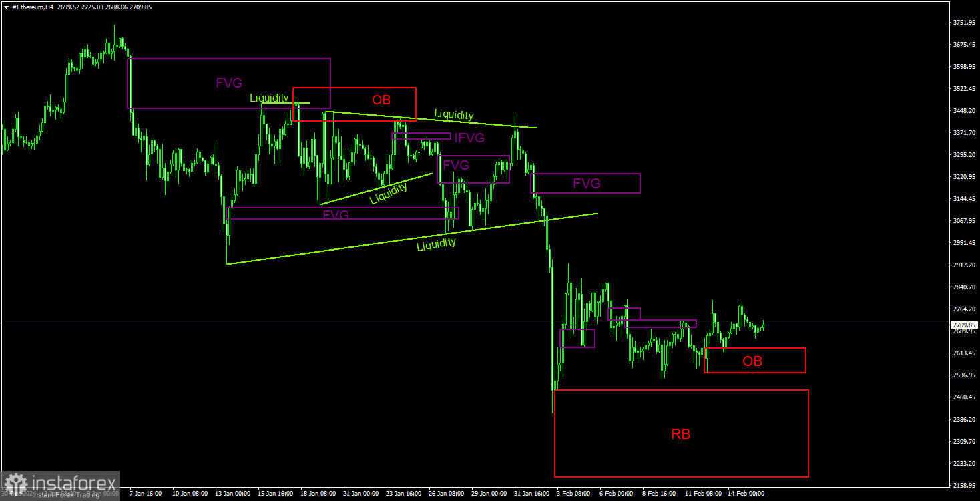
Task: Click the 11 Feb 08:00 time label
Action: coord(703,494)
